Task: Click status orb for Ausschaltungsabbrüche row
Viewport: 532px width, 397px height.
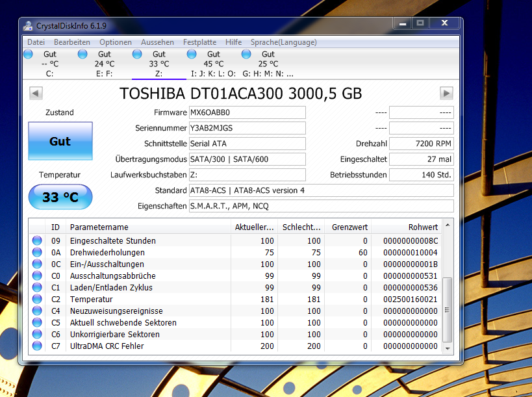Action: pos(37,275)
